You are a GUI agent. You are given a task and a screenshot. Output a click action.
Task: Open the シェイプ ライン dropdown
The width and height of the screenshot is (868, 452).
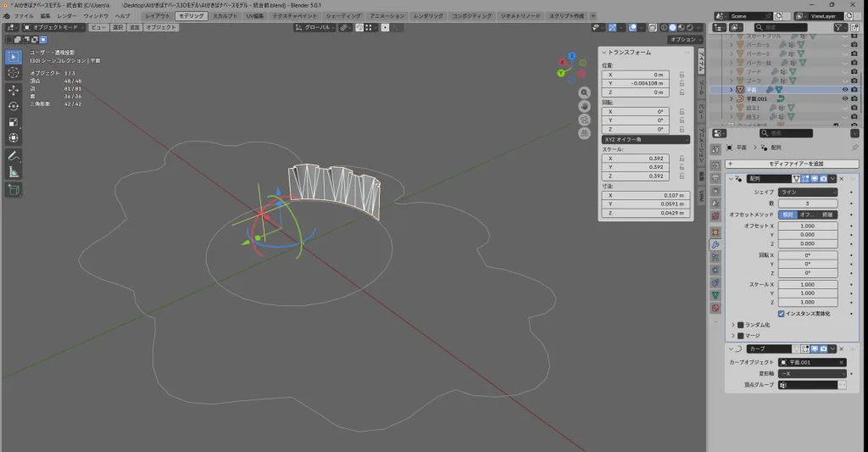pyautogui.click(x=808, y=193)
